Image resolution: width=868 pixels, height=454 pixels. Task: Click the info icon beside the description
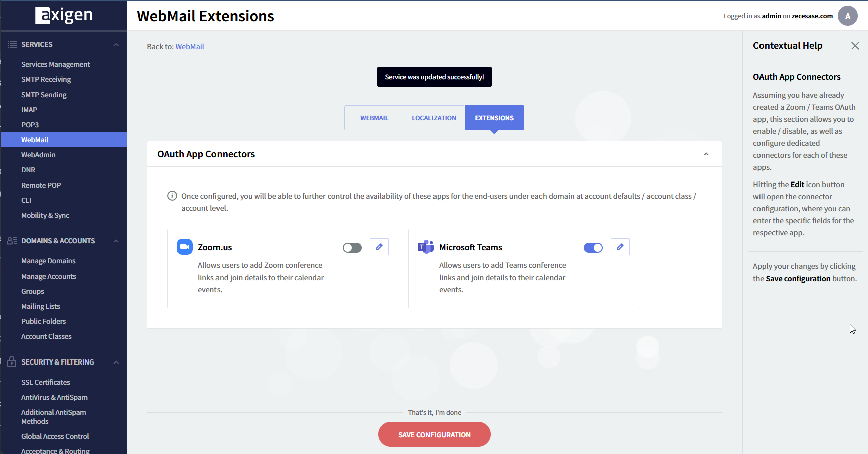coord(172,196)
